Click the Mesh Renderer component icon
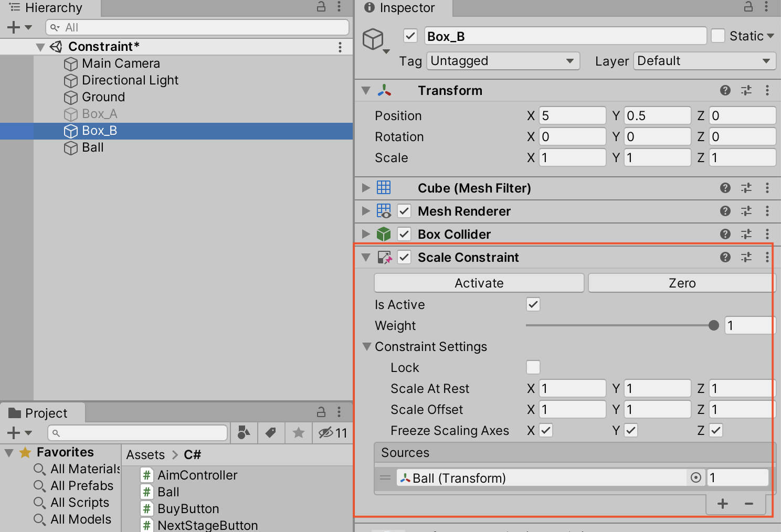The width and height of the screenshot is (781, 532). coord(384,211)
